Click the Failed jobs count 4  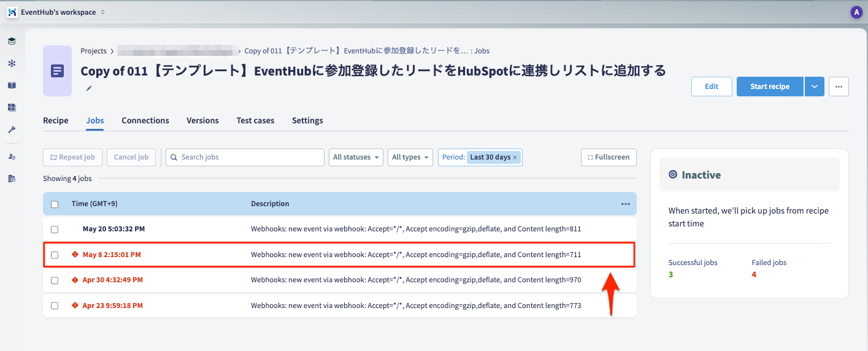[754, 274]
